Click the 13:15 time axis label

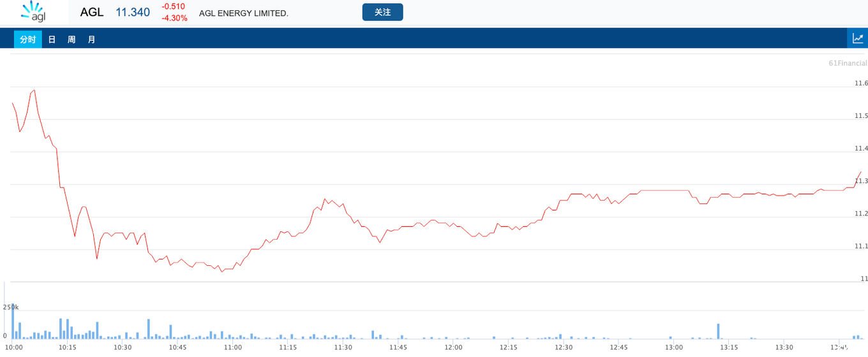coord(729,347)
